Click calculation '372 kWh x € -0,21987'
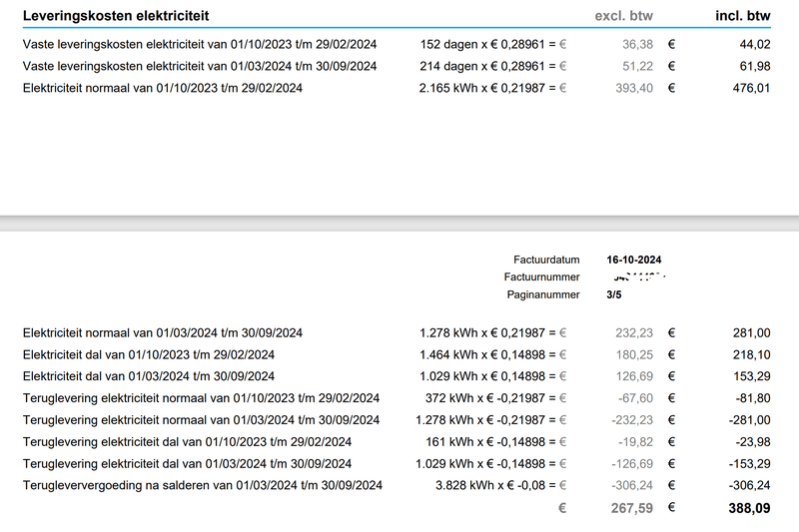Viewport: 799px width, 532px height. tap(485, 398)
